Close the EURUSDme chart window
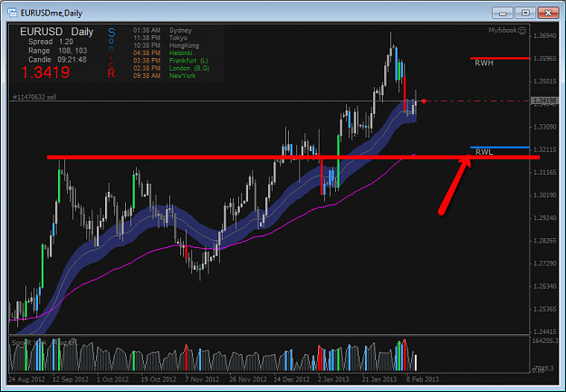 click(548, 13)
